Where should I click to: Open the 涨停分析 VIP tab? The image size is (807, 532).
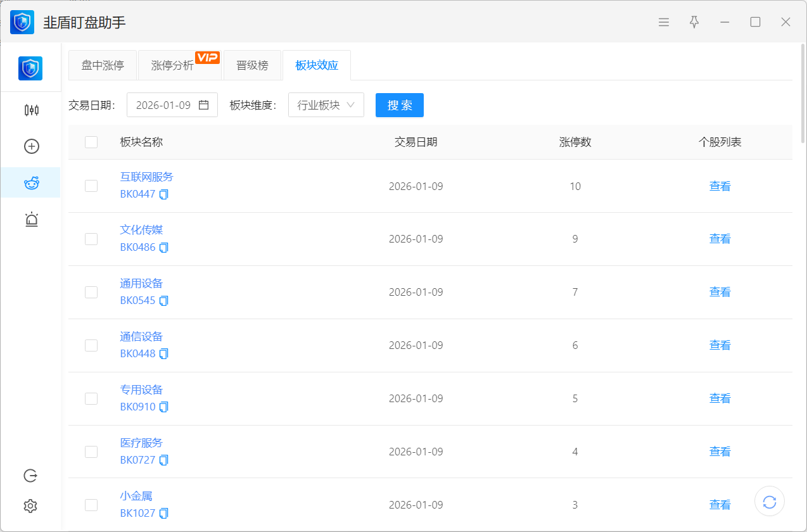point(173,65)
